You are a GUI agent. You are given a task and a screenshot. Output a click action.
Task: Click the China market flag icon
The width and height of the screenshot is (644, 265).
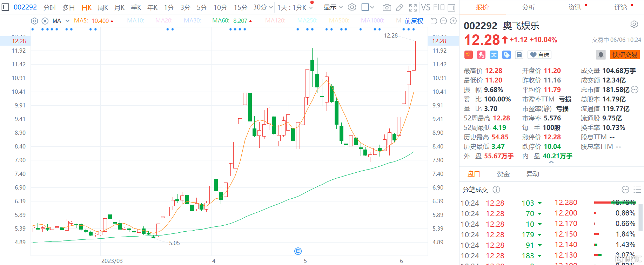469,55
